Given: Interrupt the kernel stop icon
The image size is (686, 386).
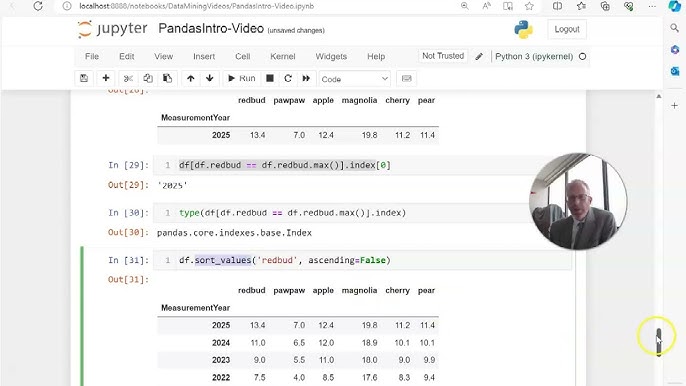Looking at the screenshot, I should pyautogui.click(x=270, y=78).
